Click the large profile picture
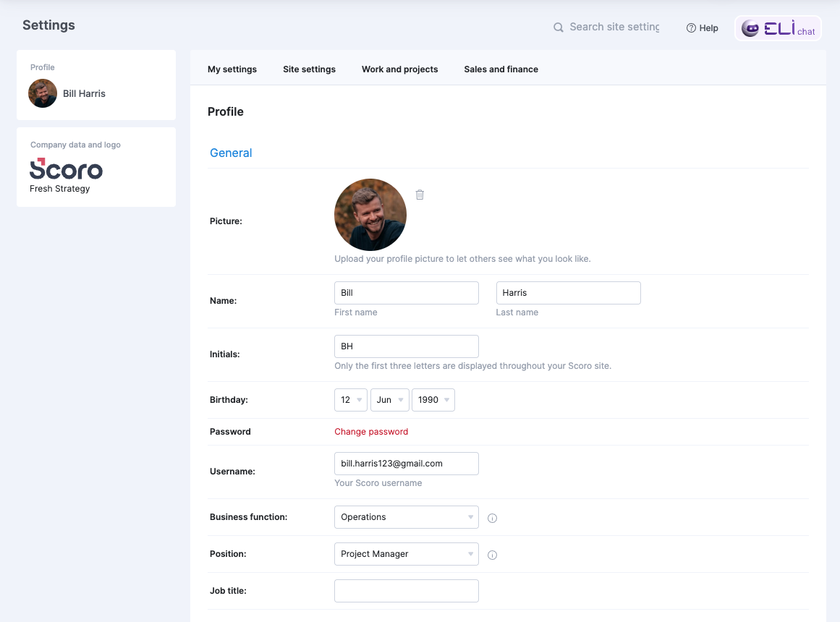 point(370,215)
